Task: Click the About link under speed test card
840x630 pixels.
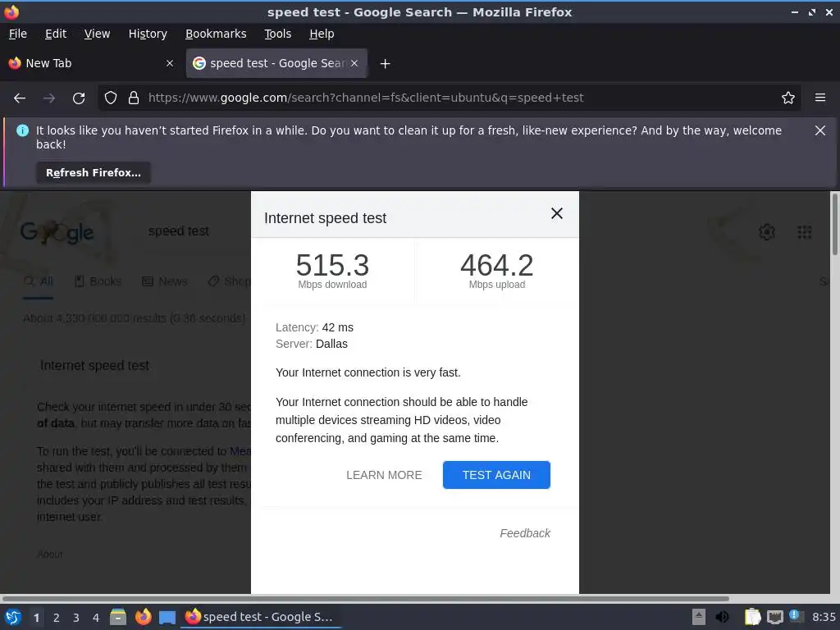Action: pyautogui.click(x=50, y=555)
